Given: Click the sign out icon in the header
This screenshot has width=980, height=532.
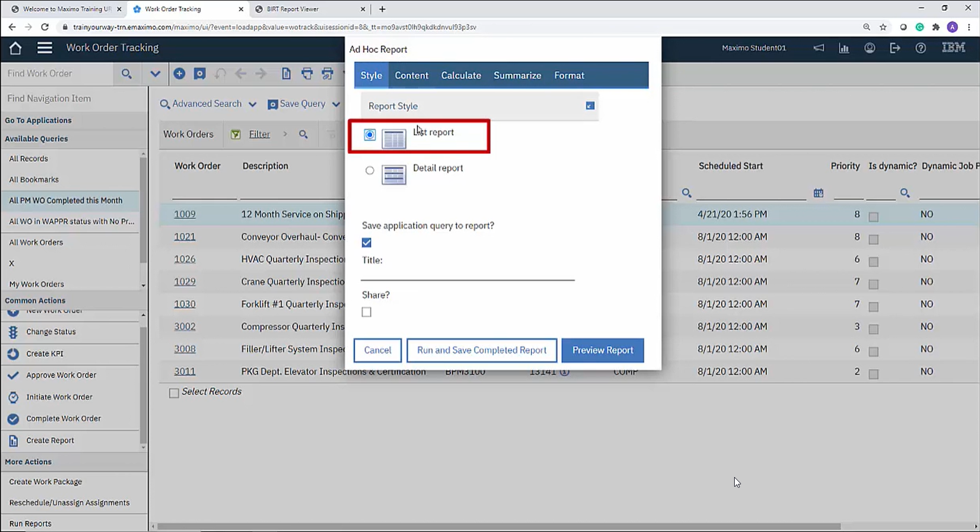Looking at the screenshot, I should (895, 48).
